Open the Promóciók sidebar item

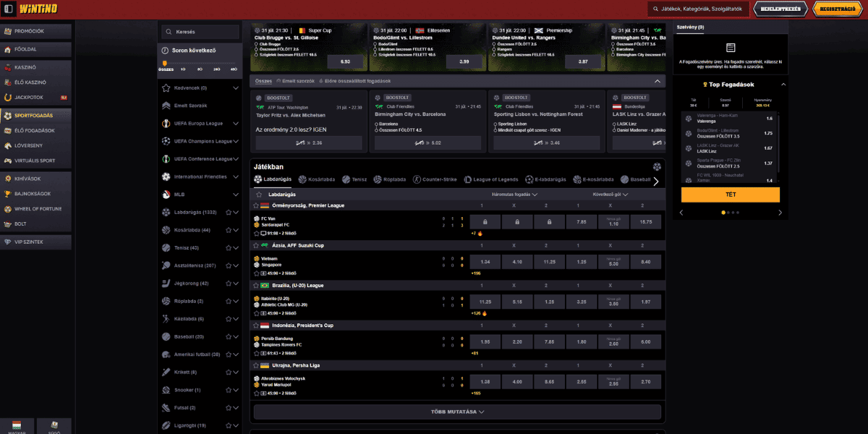35,31
